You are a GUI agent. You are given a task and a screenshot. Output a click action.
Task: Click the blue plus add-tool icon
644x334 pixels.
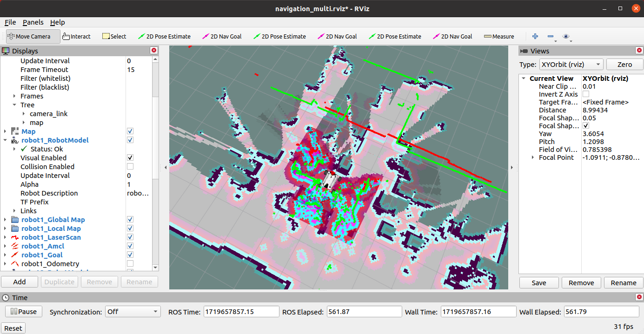(535, 36)
